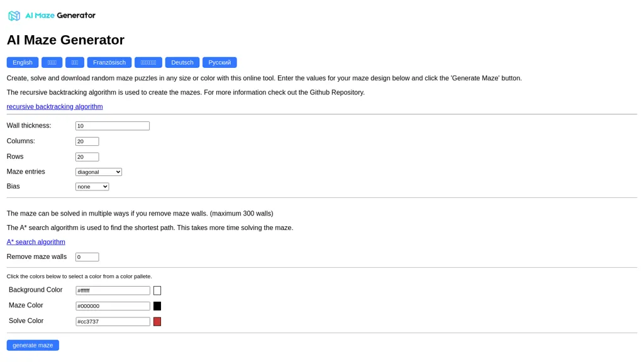
Task: Edit the Background Color hex field
Action: (113, 290)
